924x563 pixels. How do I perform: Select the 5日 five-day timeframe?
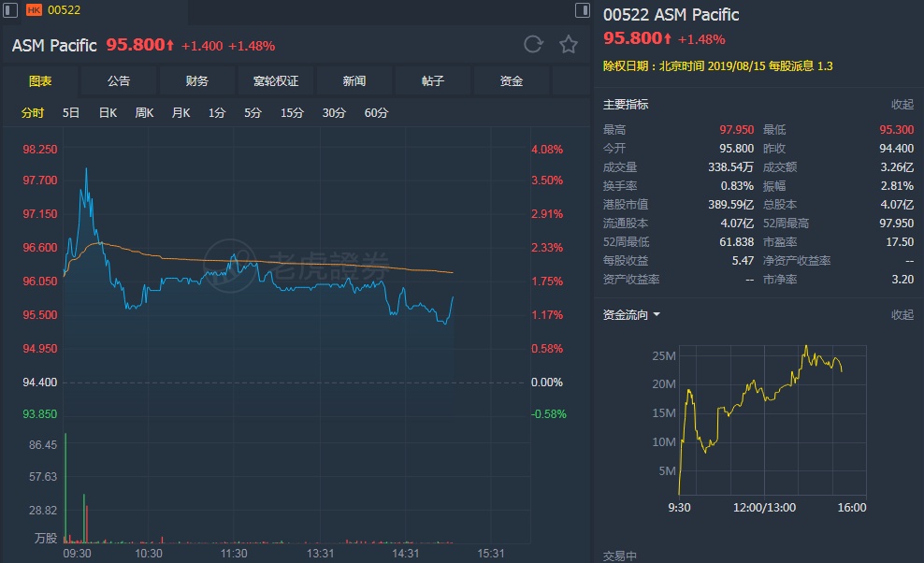coord(71,112)
